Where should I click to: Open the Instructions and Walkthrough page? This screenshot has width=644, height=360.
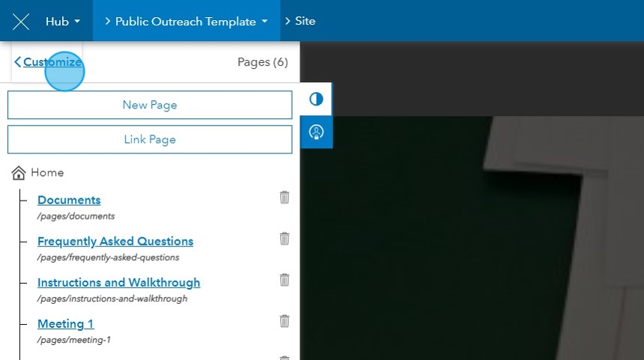point(119,282)
